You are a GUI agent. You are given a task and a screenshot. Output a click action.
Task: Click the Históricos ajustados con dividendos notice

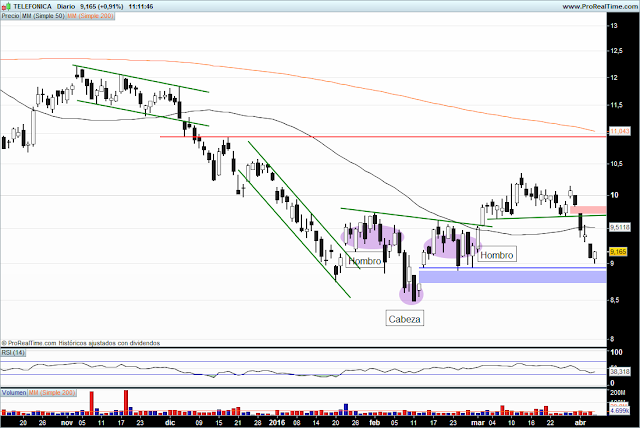(109, 343)
